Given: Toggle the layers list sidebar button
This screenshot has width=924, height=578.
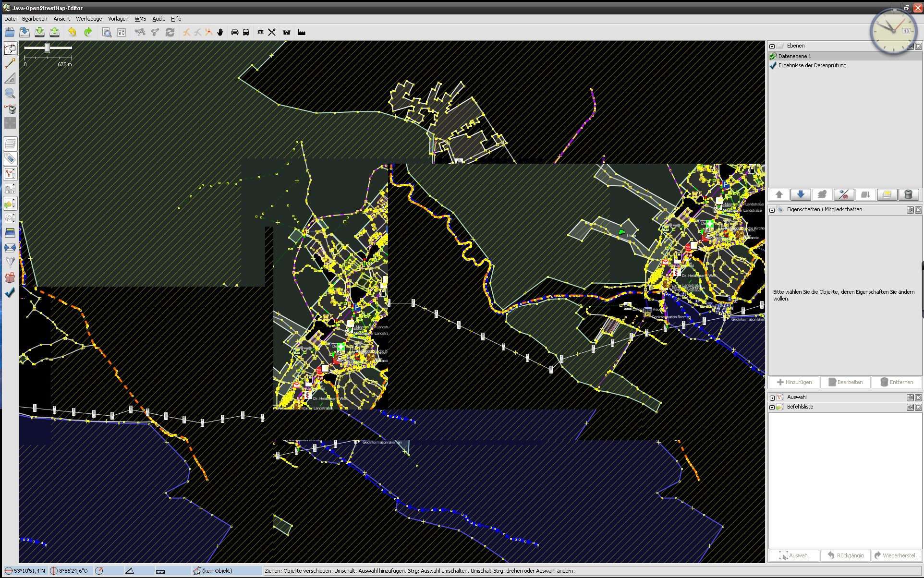Looking at the screenshot, I should click(x=10, y=144).
